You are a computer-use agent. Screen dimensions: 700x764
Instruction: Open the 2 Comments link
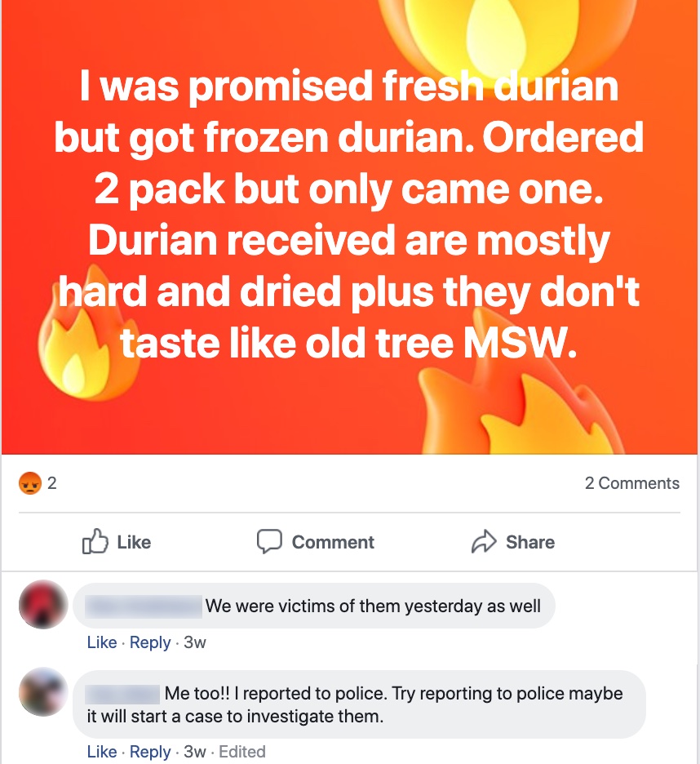pyautogui.click(x=631, y=483)
